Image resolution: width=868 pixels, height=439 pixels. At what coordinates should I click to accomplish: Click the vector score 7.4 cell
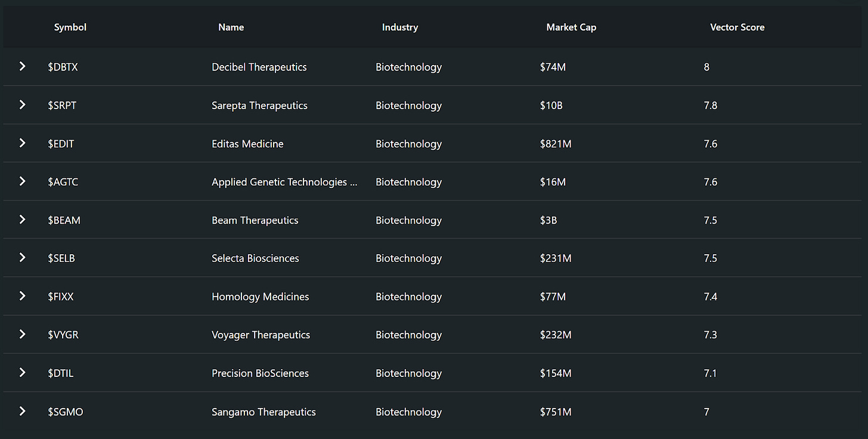pyautogui.click(x=710, y=296)
